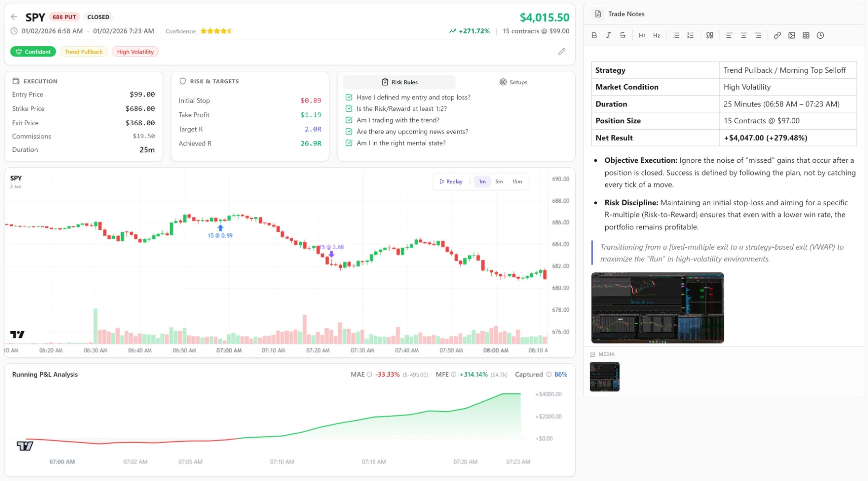Viewport: 868px width, 481px height.
Task: Click the 686 PUT badge
Action: coord(64,17)
